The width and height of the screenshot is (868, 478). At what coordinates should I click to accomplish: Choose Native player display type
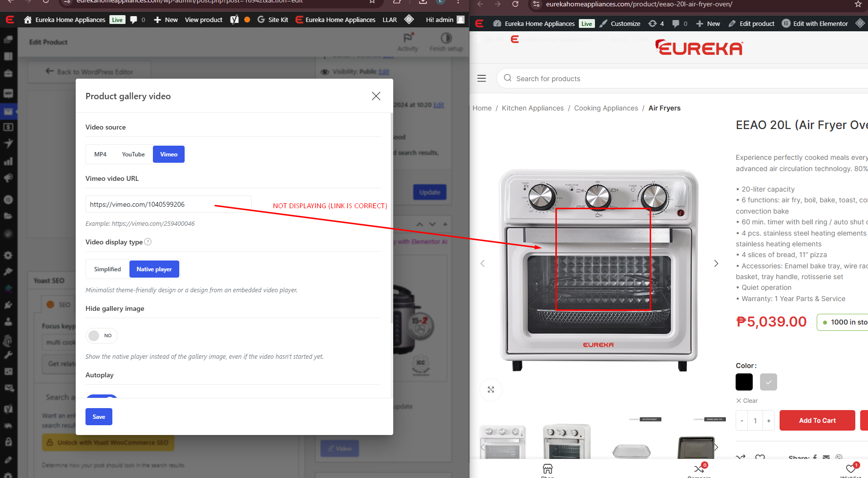pyautogui.click(x=154, y=269)
